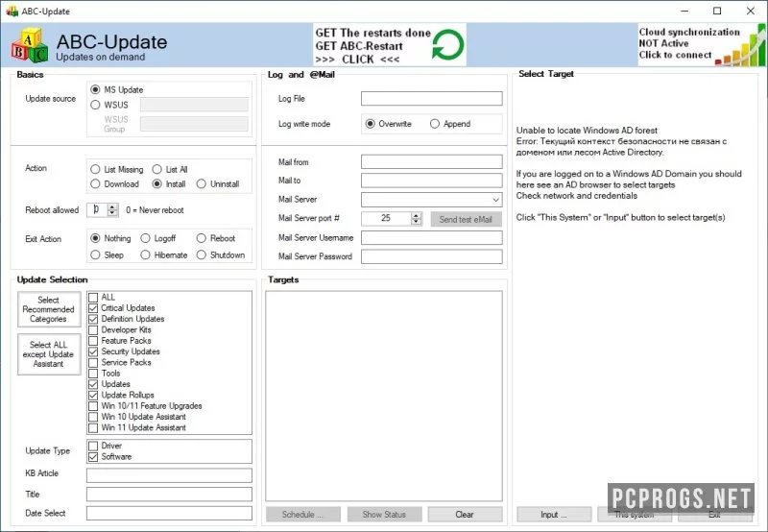Click the Log File input field
Screen dimensions: 768x532
(x=431, y=99)
